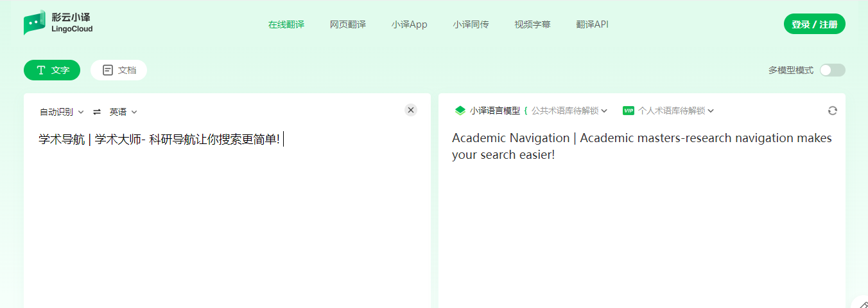Expand the 公共术语库待解锁 dropdown

569,111
